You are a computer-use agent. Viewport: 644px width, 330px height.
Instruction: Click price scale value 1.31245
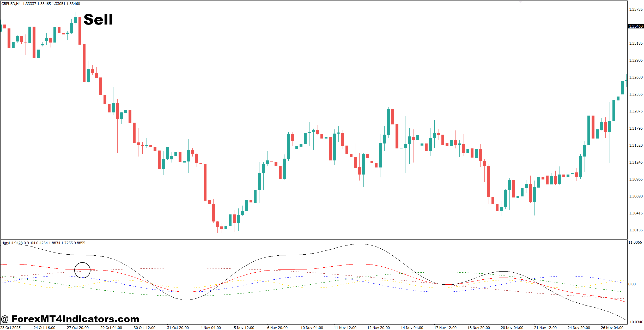636,162
